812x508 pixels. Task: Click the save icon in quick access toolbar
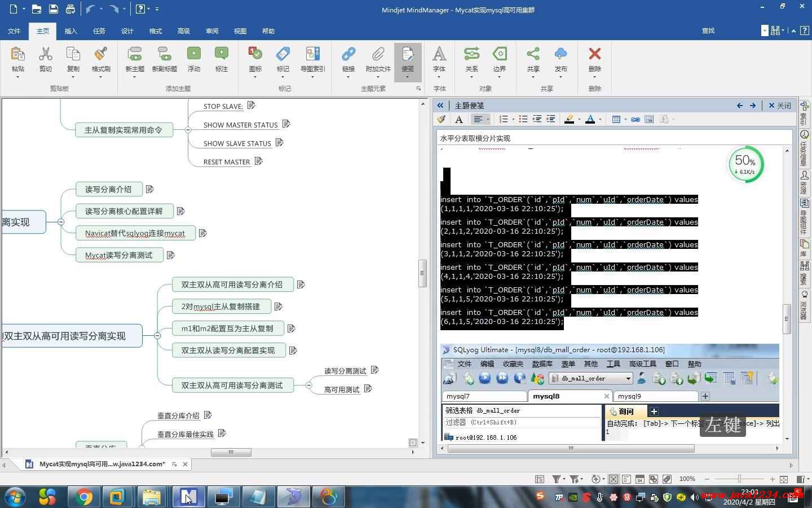[x=53, y=9]
